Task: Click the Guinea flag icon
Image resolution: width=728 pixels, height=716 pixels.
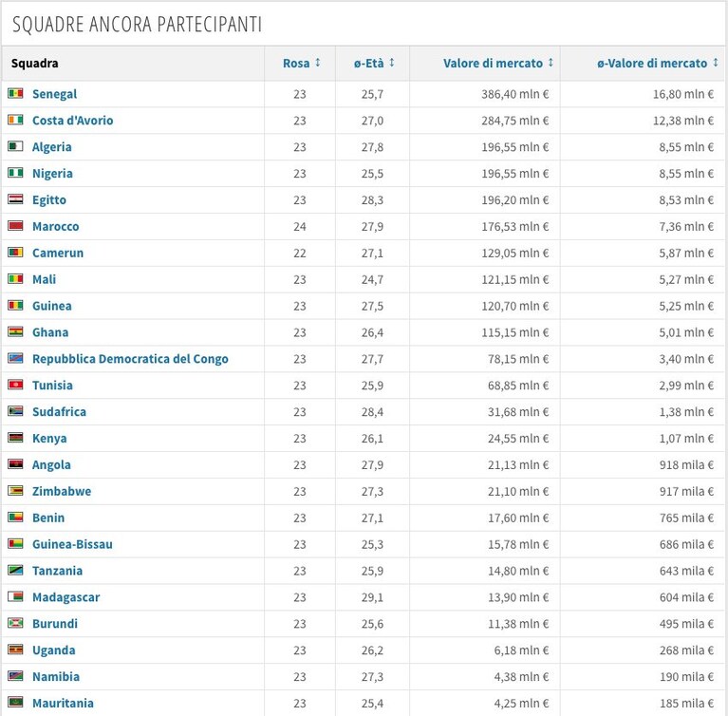Action: pos(15,305)
